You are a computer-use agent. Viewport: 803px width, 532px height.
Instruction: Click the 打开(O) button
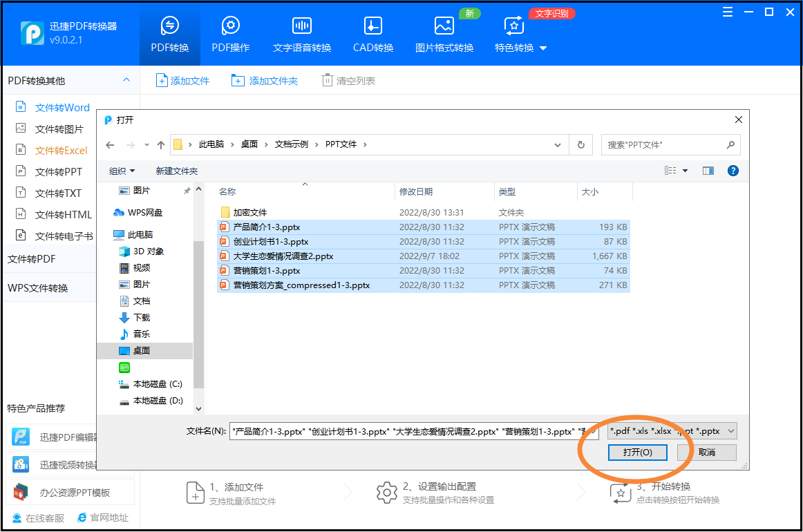point(638,452)
